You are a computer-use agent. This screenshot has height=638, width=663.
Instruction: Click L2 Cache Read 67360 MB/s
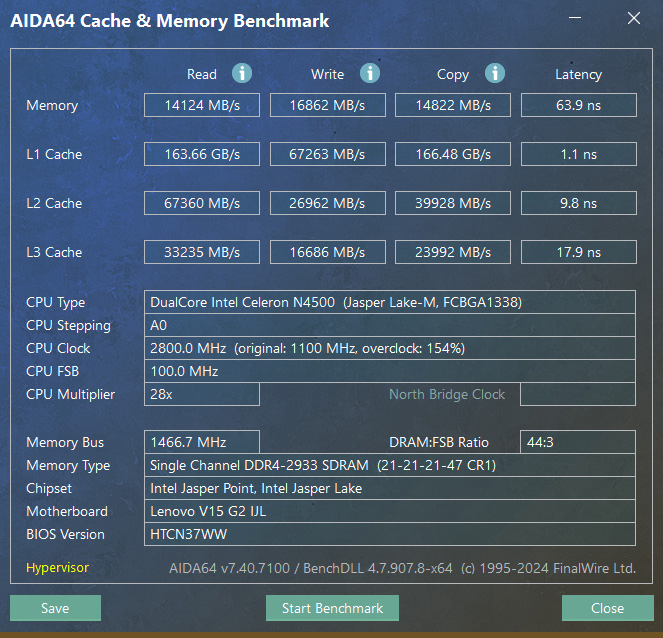[x=202, y=203]
